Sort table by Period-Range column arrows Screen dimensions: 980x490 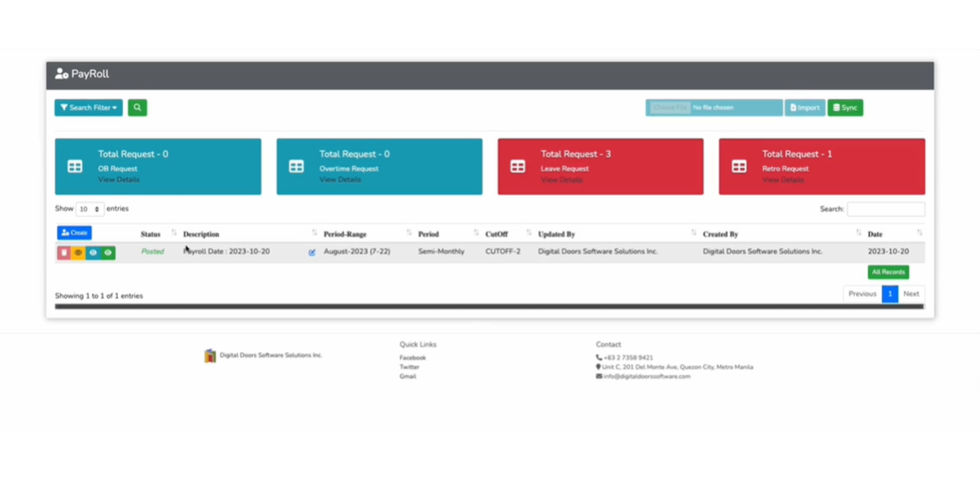tap(409, 233)
